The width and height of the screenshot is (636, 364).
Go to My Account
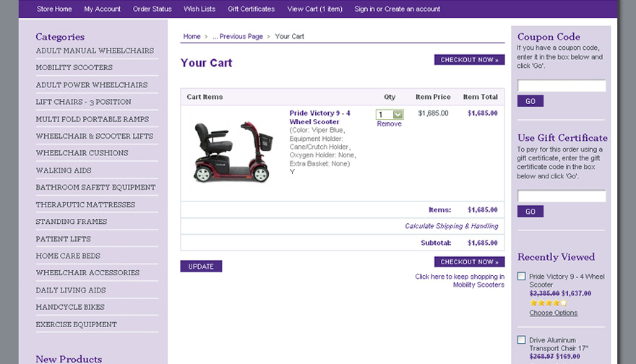coord(102,9)
